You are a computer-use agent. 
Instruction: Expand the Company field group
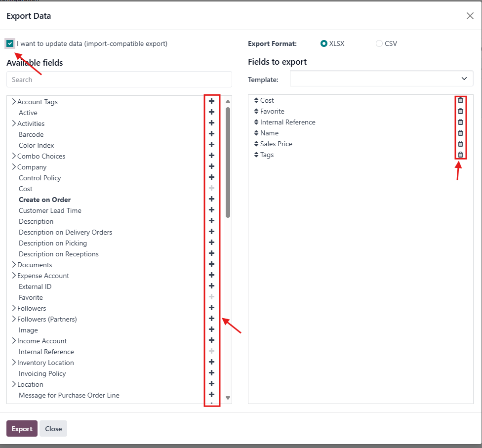[14, 167]
